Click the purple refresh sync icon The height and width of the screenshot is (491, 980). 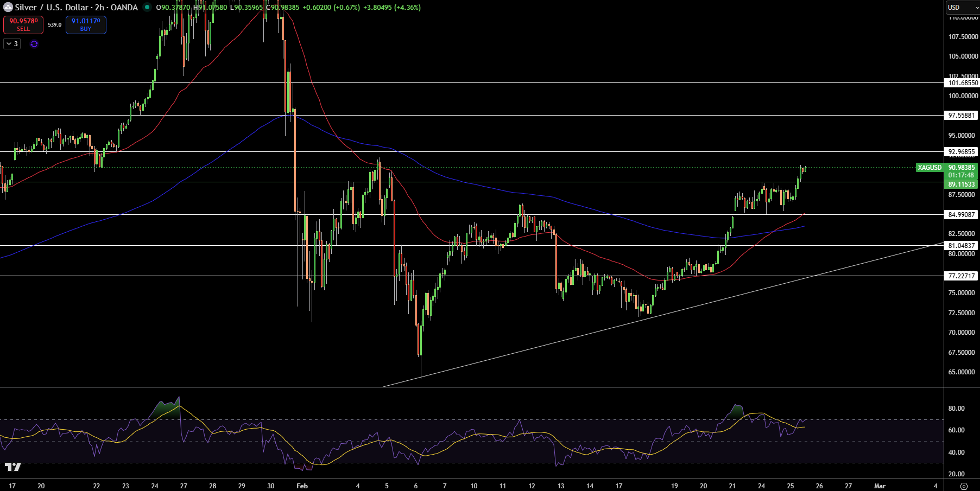(x=34, y=44)
